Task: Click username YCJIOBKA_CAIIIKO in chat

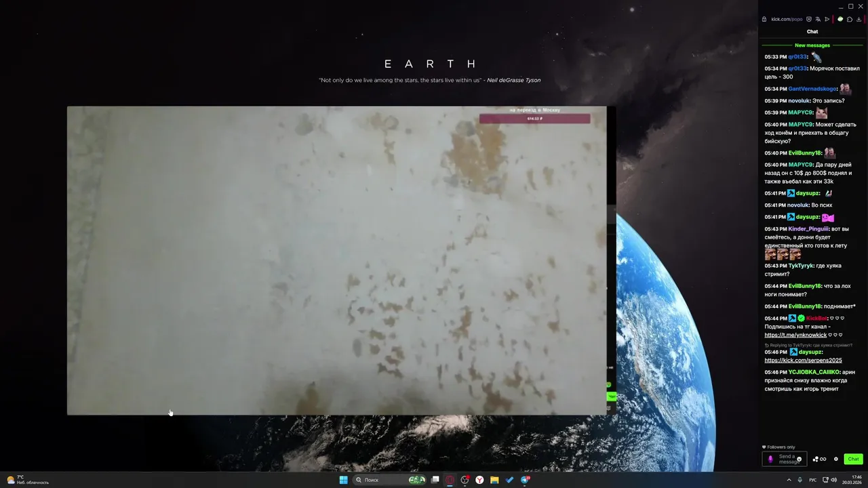Action: (814, 372)
